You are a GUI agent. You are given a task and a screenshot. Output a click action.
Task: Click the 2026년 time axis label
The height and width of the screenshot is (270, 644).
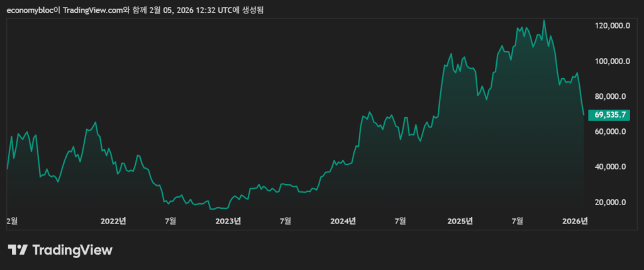575,221
